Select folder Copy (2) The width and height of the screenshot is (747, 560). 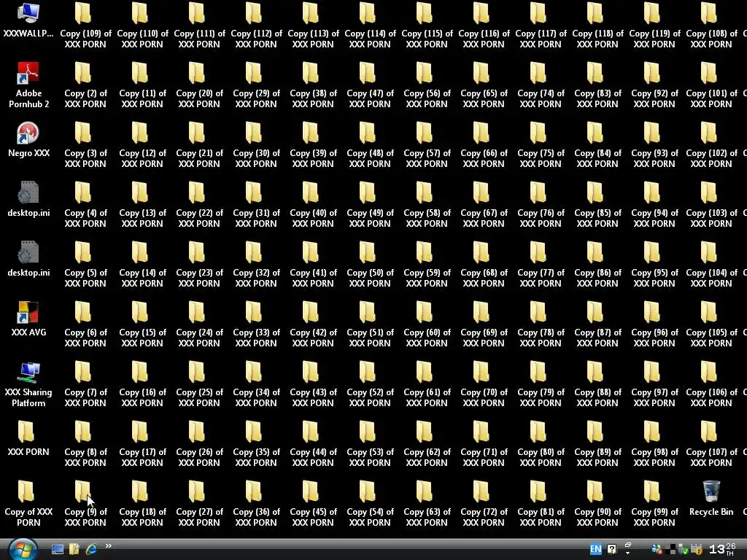85,85
